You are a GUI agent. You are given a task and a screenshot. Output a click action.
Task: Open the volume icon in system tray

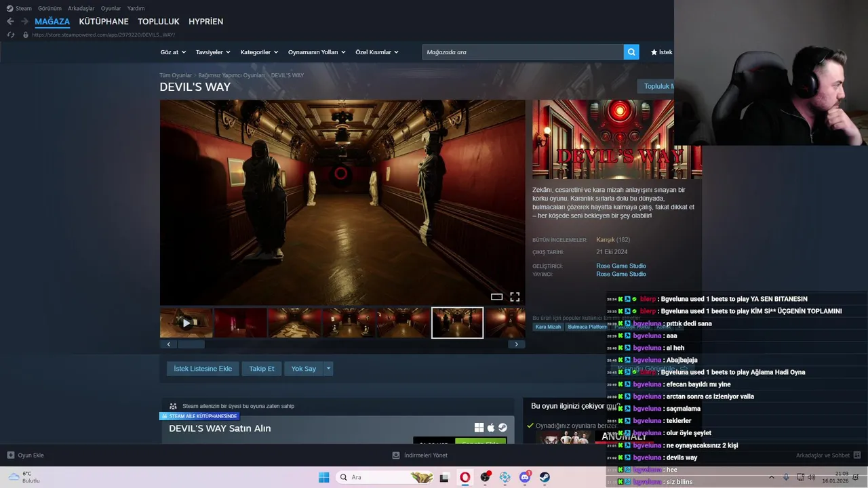[812, 477]
